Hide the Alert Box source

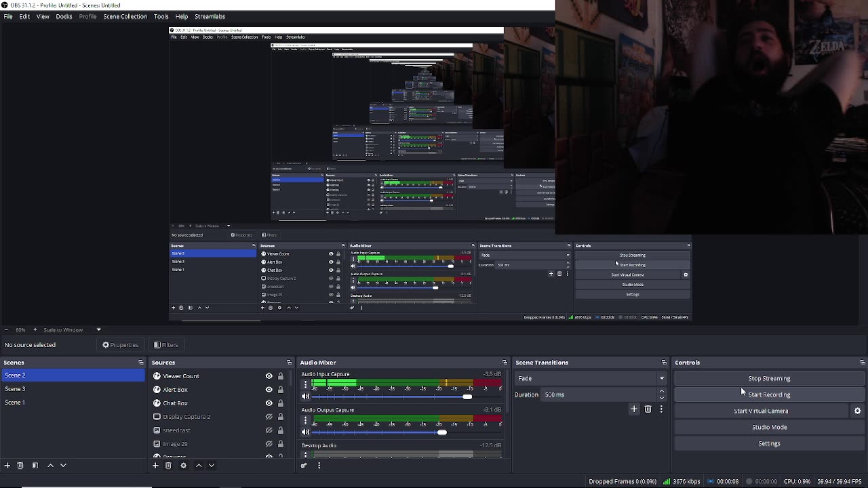(x=269, y=390)
